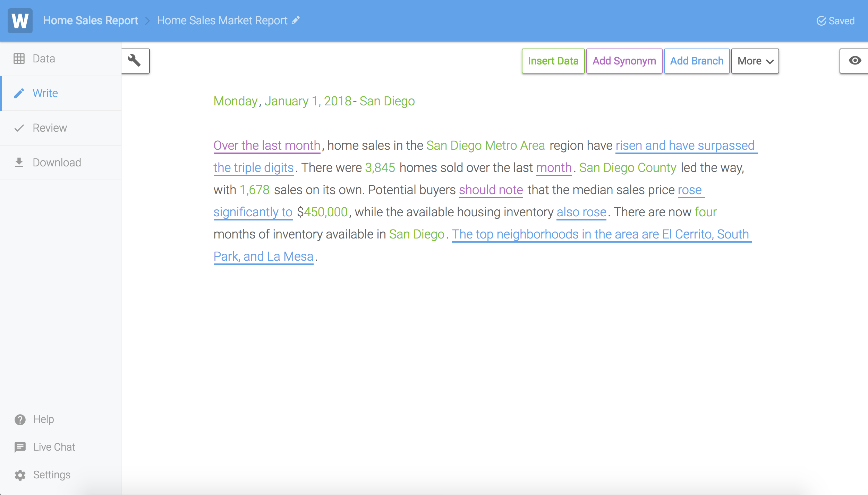Select the 'Over the last month' synonym

267,146
